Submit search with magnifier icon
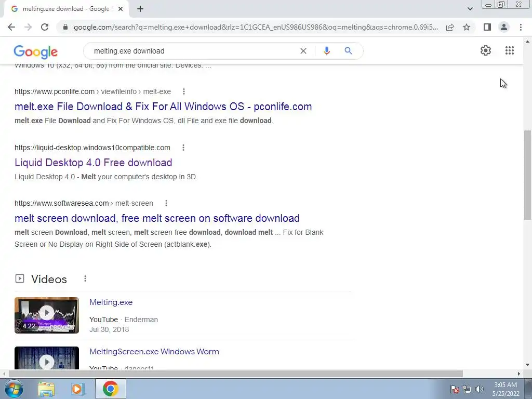This screenshot has height=399, width=532. [x=348, y=51]
